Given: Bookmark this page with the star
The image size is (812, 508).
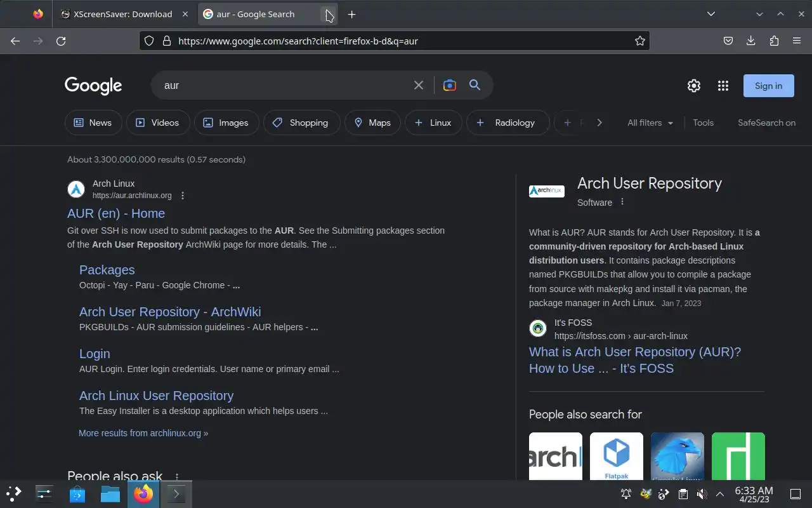Looking at the screenshot, I should tap(640, 41).
